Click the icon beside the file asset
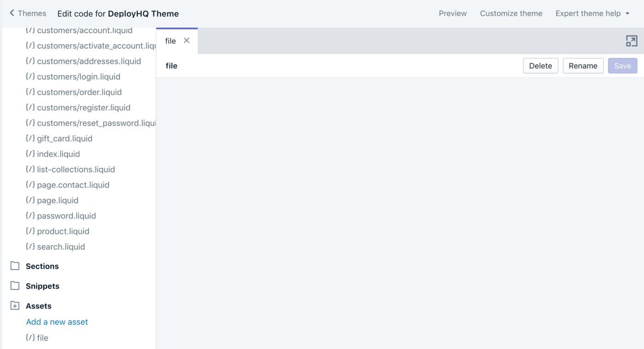 (x=30, y=338)
